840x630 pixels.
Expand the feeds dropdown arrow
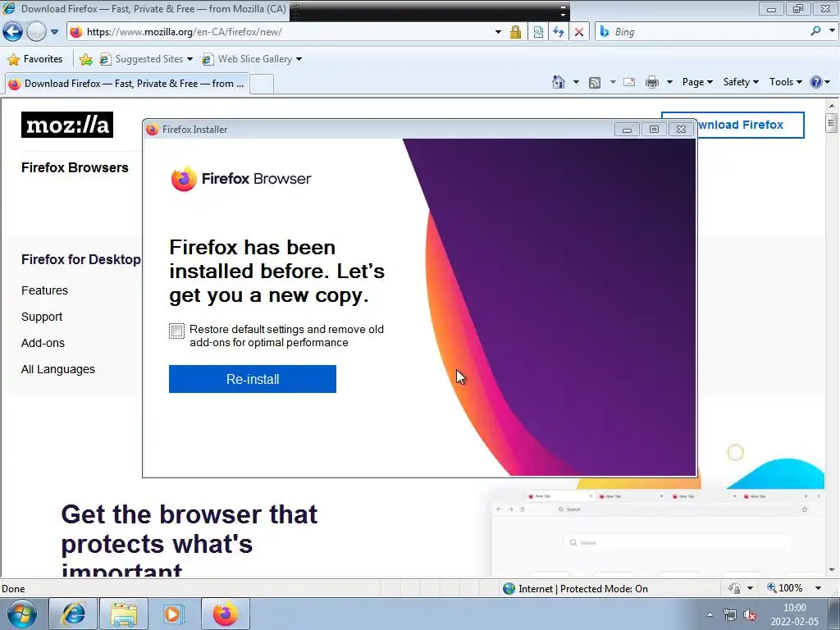(612, 82)
